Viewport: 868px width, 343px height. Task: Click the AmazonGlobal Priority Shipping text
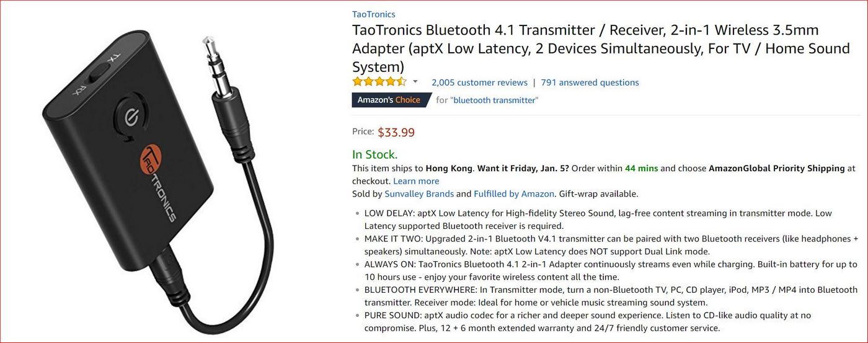(776, 168)
